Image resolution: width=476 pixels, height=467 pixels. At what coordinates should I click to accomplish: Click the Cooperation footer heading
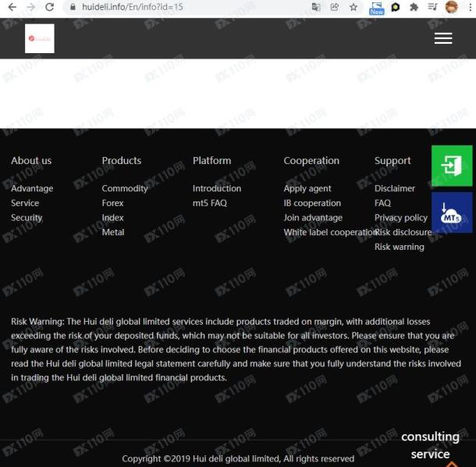coord(311,160)
